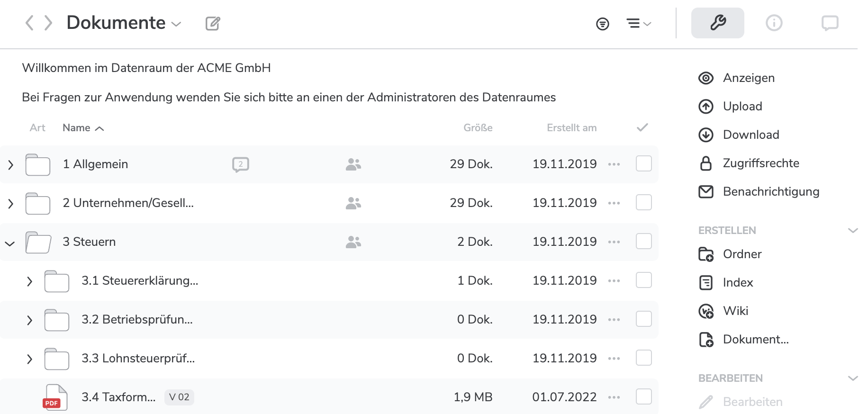The image size is (868, 414).
Task: Sort by the Name column header
Action: (77, 128)
